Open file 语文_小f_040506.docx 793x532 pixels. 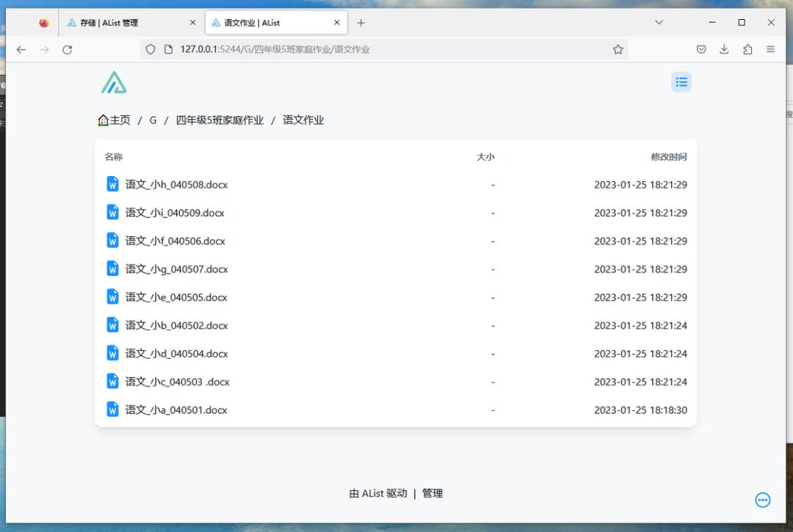coord(175,241)
